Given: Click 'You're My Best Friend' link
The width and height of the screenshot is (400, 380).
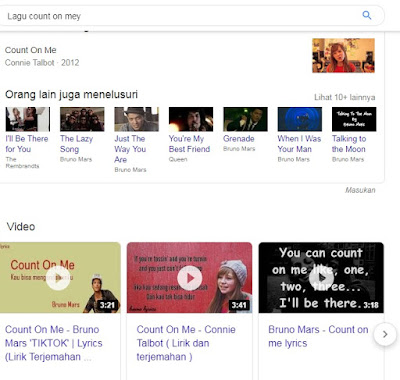Looking at the screenshot, I should (x=189, y=144).
